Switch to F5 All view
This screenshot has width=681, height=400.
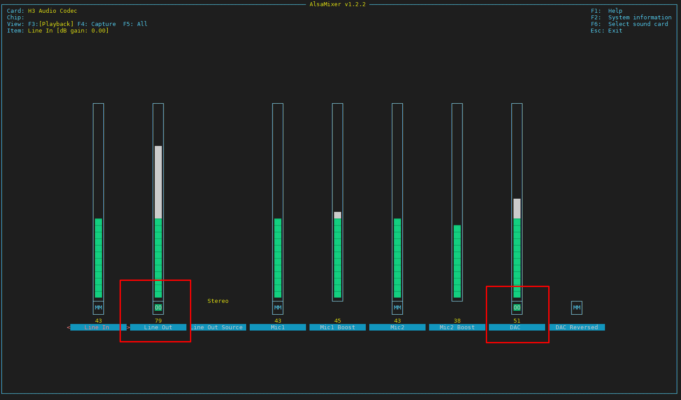[135, 24]
